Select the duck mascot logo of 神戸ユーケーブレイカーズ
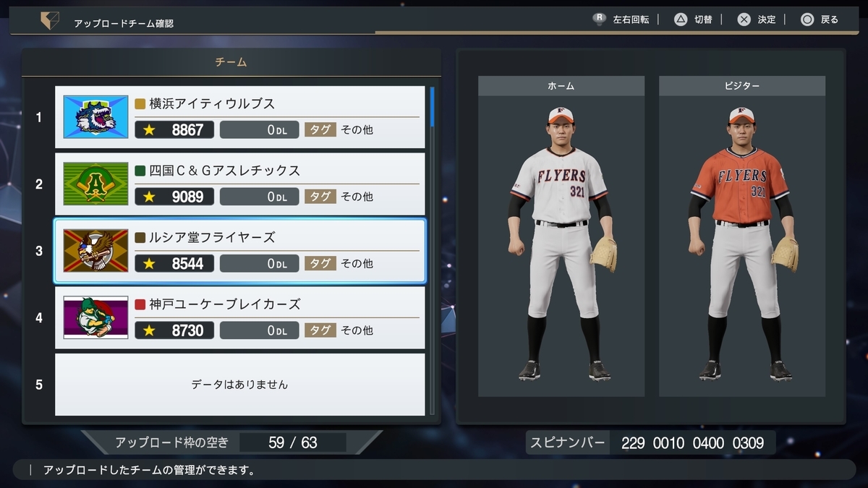The image size is (868, 488). (95, 317)
